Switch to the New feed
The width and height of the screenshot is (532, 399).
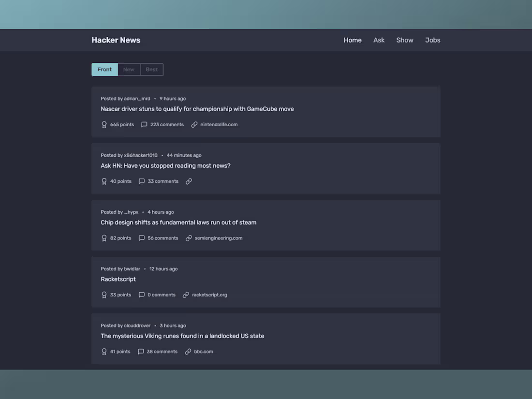[x=129, y=69]
